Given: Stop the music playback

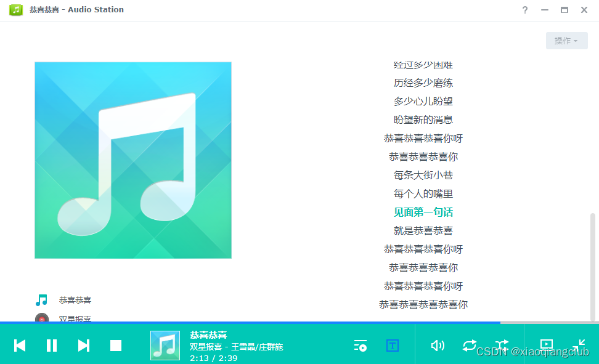Looking at the screenshot, I should click(116, 346).
